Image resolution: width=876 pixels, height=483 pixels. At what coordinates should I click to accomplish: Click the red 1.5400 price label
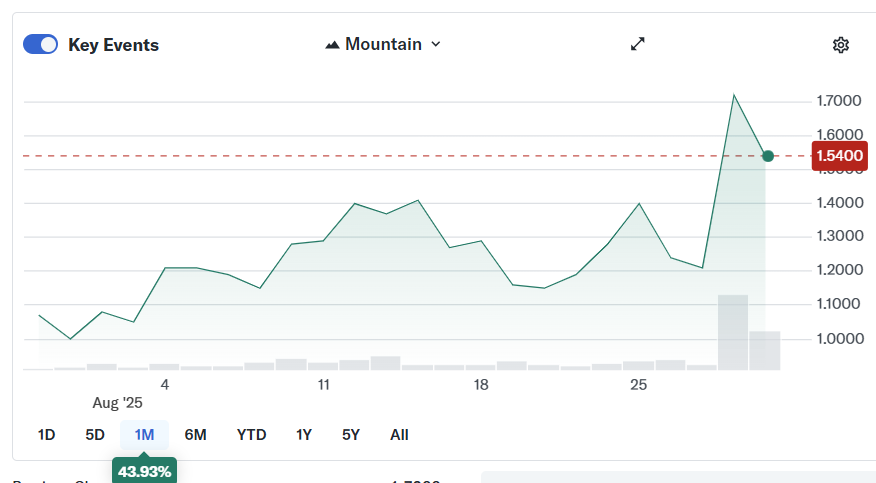point(839,156)
